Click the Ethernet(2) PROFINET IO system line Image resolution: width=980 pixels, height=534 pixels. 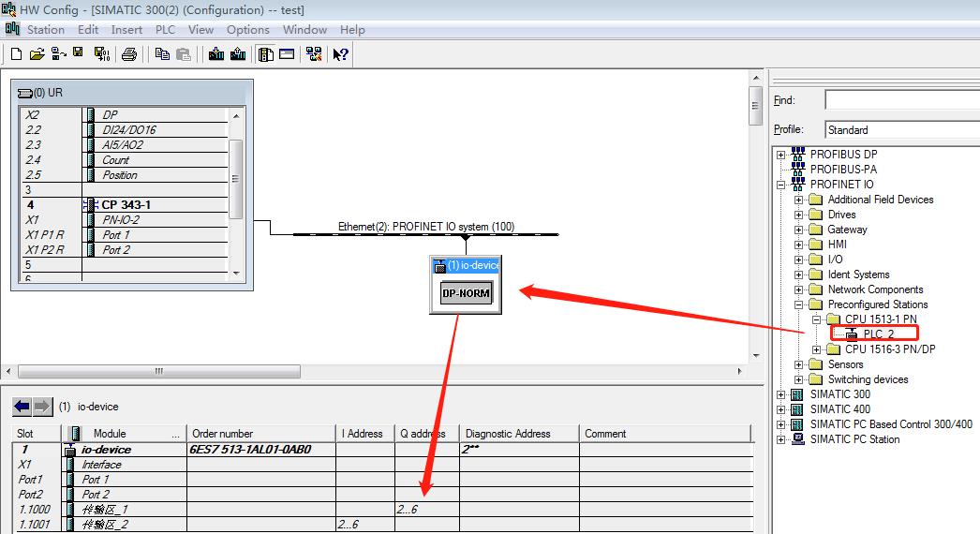point(425,234)
